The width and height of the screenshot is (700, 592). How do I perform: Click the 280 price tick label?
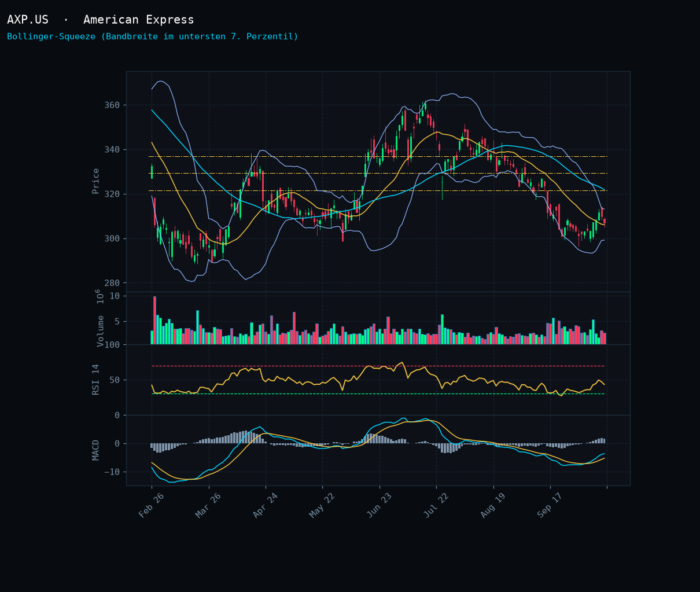pyautogui.click(x=112, y=283)
